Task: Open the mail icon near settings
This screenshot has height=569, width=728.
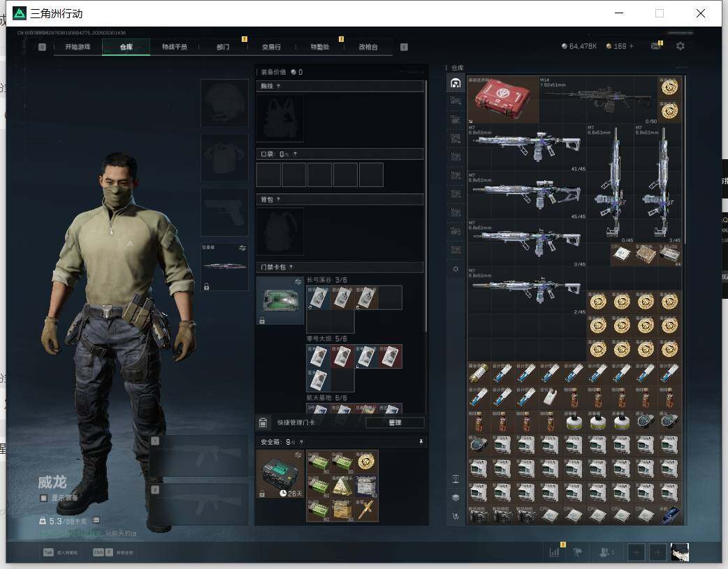Action: [x=656, y=46]
